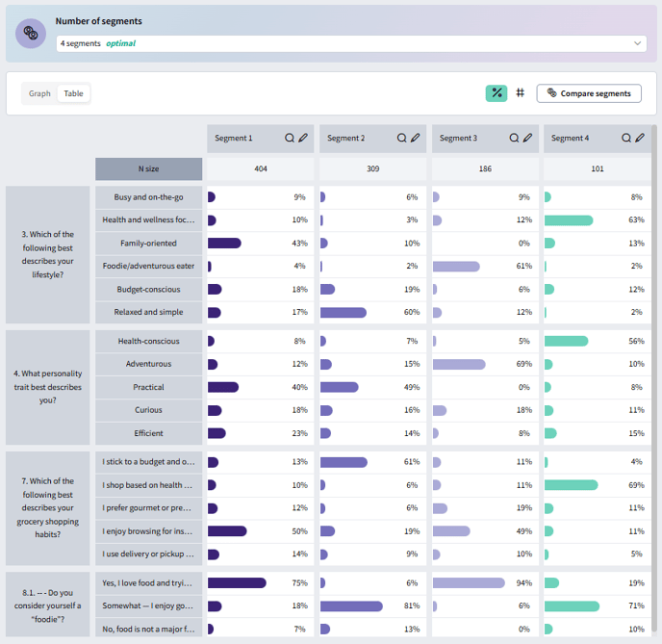Click the Family-oriented bar in Segment 1
Image resolution: width=662 pixels, height=644 pixels.
point(224,244)
